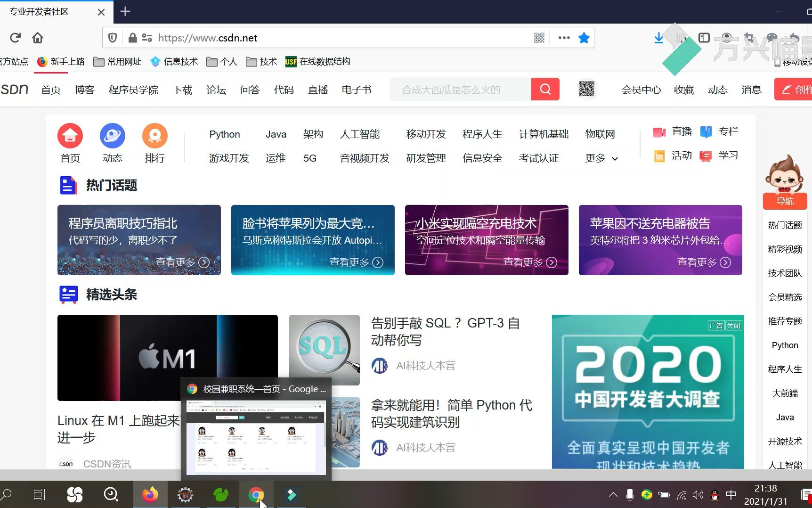The width and height of the screenshot is (812, 508).
Task: Show hidden tray icons chevron
Action: tap(613, 494)
